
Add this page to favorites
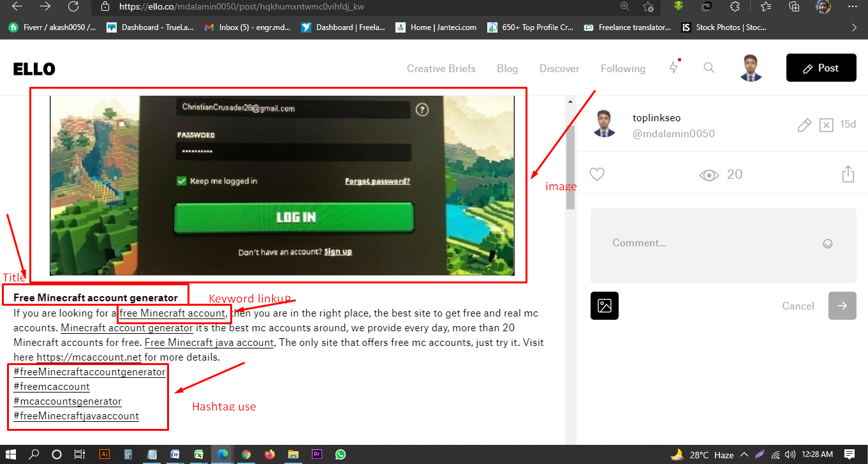point(649,6)
